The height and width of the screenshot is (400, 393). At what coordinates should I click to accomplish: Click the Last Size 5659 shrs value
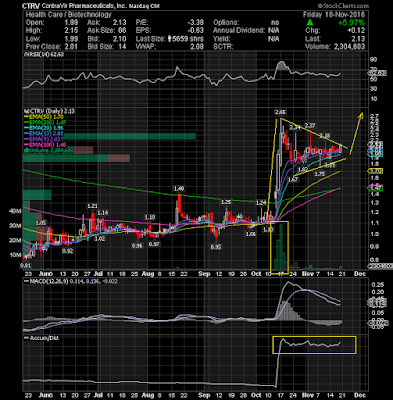pos(188,39)
